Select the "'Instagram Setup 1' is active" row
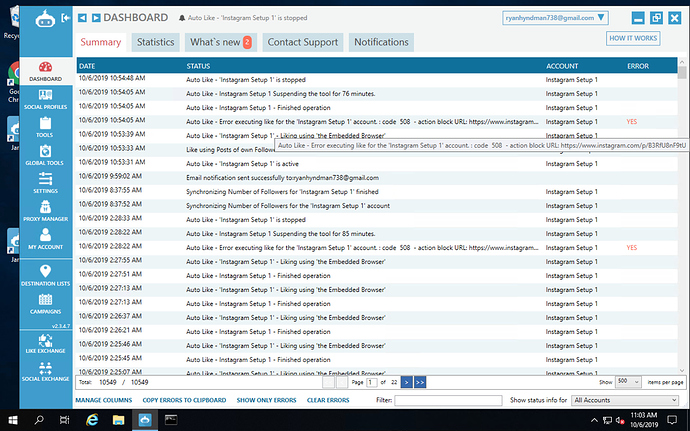The width and height of the screenshot is (690, 431). pyautogui.click(x=377, y=164)
